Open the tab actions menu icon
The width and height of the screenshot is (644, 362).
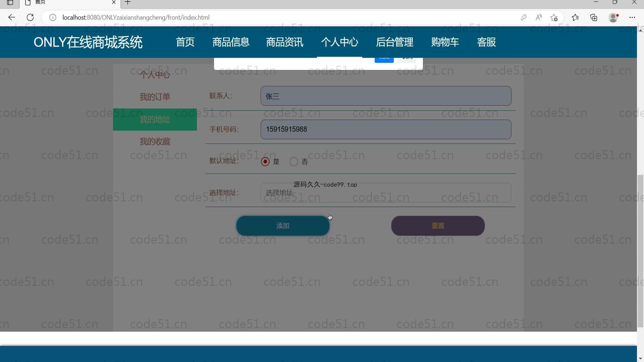point(10,3)
